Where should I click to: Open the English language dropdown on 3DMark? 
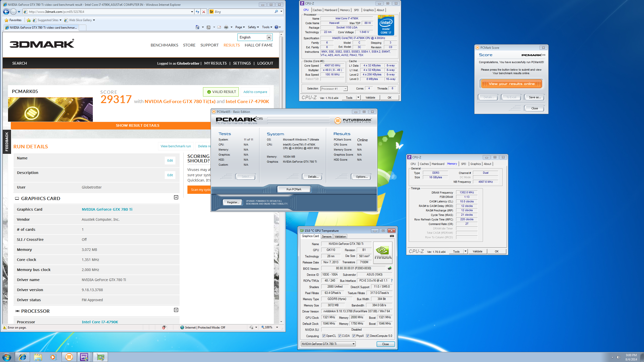click(255, 37)
